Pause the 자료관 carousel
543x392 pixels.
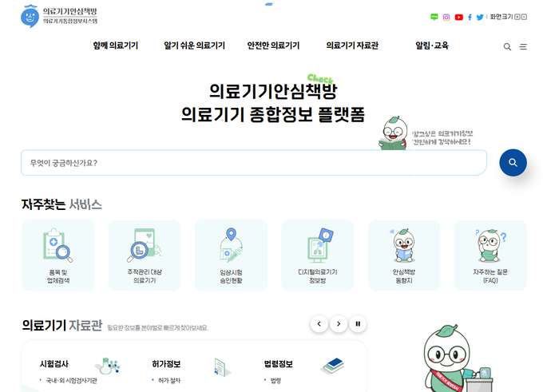click(x=358, y=324)
